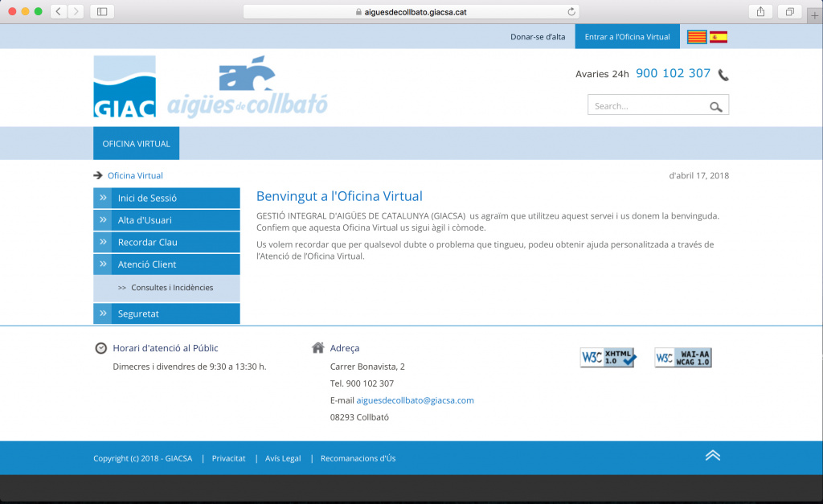Click the chevron beside Seguretat
The image size is (823, 504).
103,313
